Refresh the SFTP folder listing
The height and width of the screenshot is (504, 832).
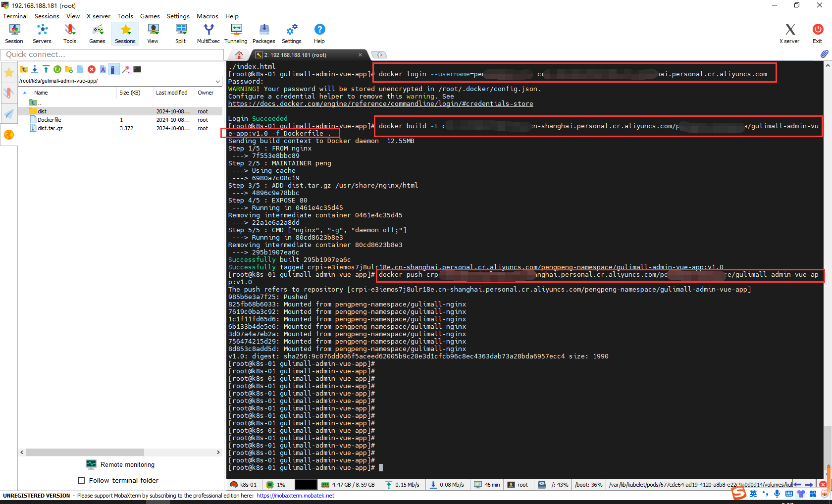point(57,69)
